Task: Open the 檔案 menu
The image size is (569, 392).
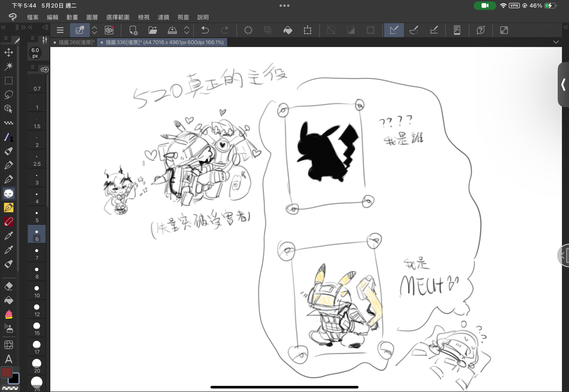Action: (x=33, y=17)
